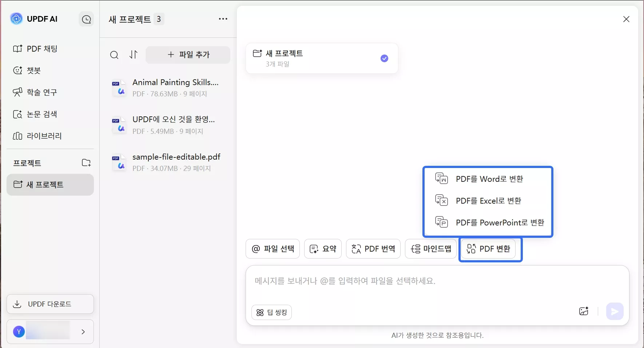This screenshot has height=348, width=644.
Task: Open the three-dot menu next to 새 프로젝트
Action: (223, 19)
